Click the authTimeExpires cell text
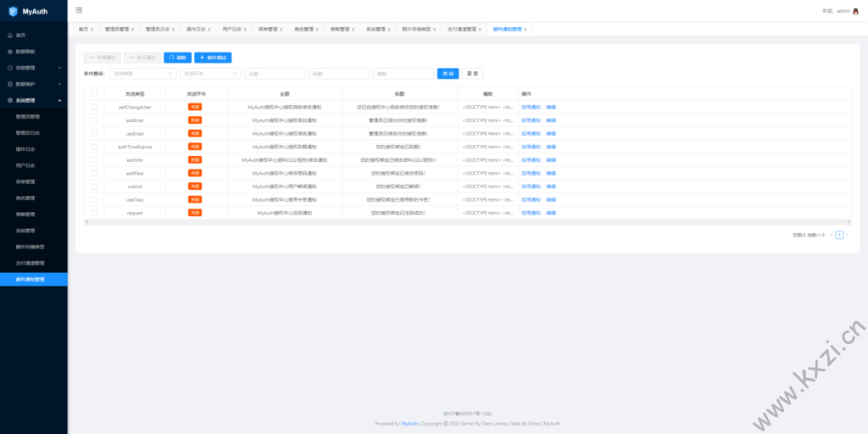This screenshot has width=868, height=434. click(135, 147)
